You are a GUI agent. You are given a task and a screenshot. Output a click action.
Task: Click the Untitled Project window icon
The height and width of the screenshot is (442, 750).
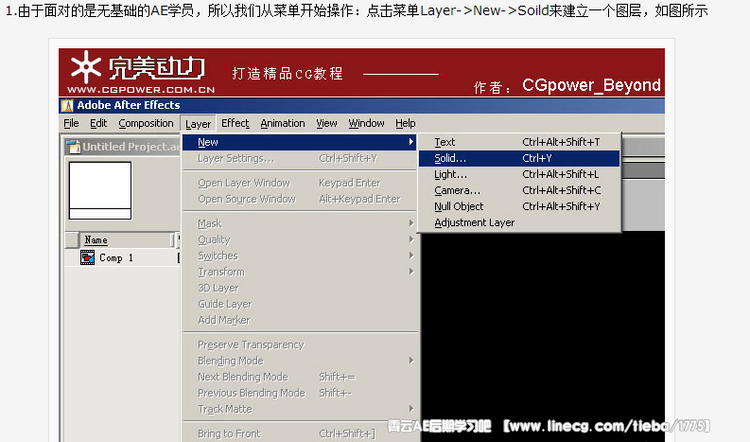73,146
